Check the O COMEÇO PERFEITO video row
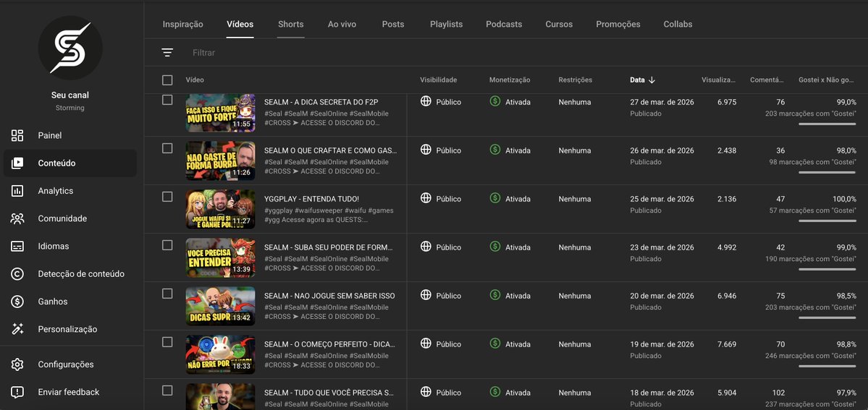868x410 pixels. (x=167, y=342)
